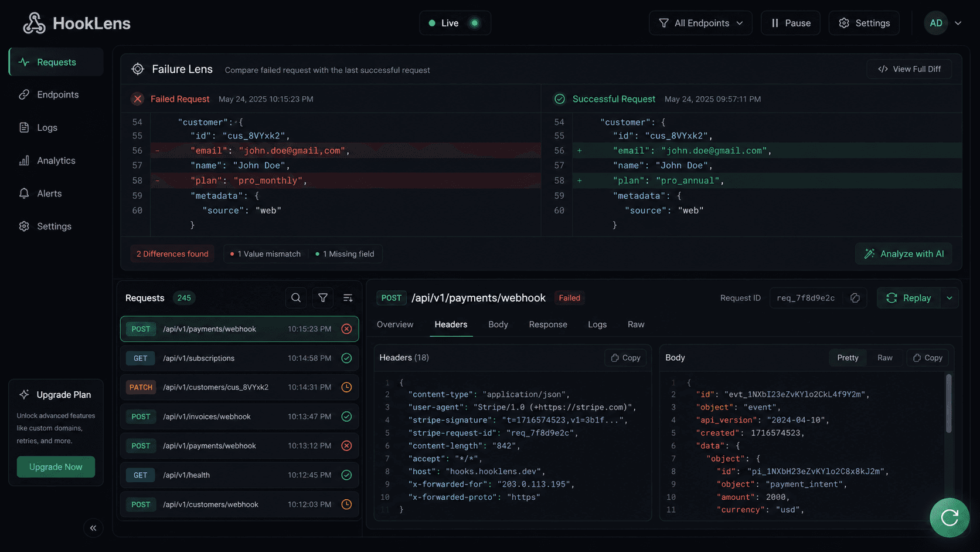The height and width of the screenshot is (552, 980).
Task: Collapse the sidebar with double-chevron icon
Action: pyautogui.click(x=93, y=528)
